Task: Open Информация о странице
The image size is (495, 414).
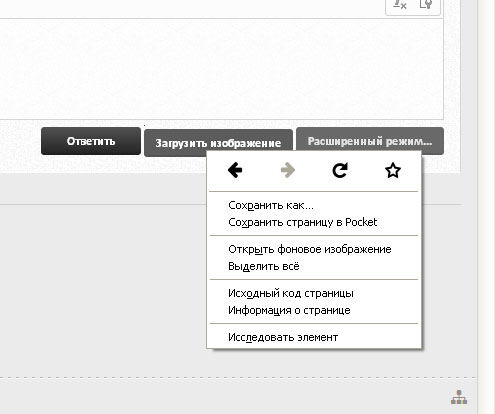Action: click(x=313, y=310)
